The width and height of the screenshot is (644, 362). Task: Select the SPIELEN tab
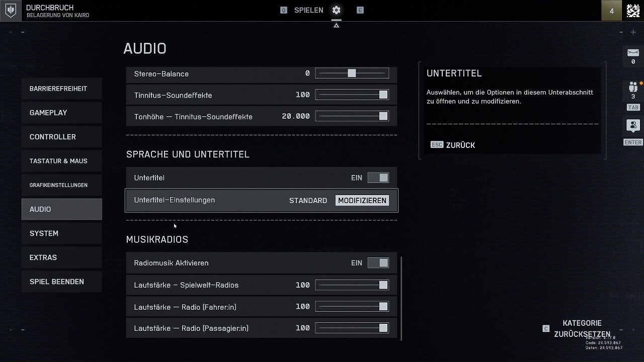click(308, 10)
